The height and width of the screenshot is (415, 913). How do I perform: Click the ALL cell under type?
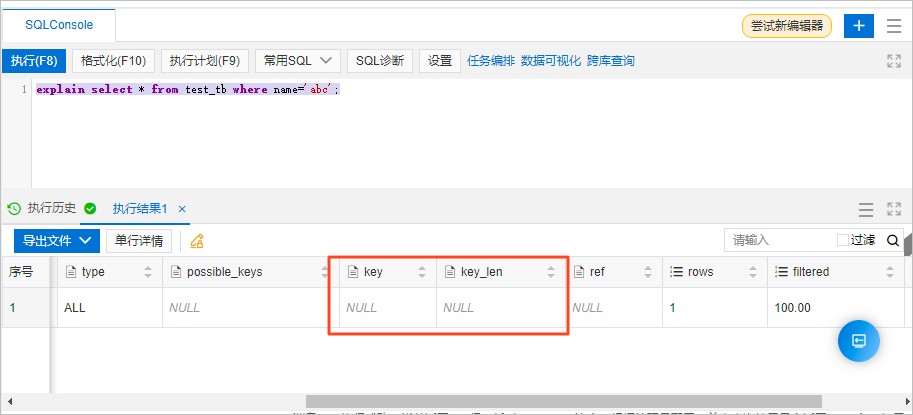tap(109, 308)
